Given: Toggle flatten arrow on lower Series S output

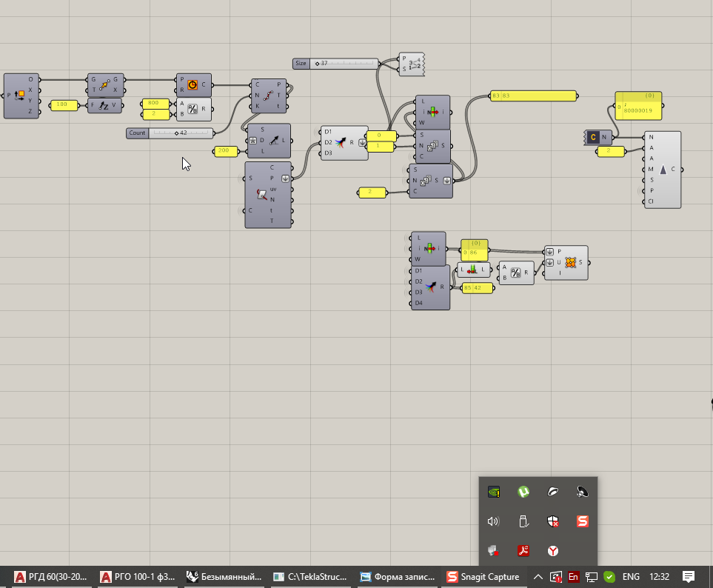Looking at the screenshot, I should click(x=447, y=181).
